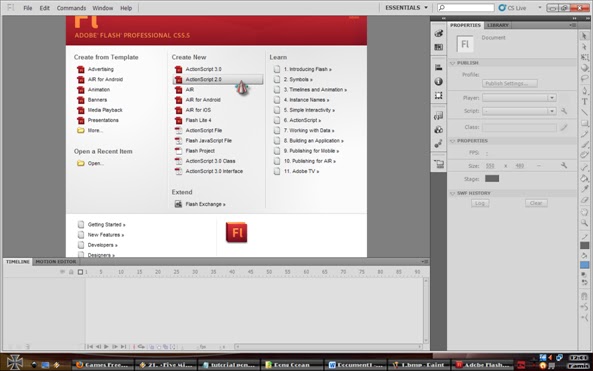593x371 pixels.
Task: Open the collapsed Align panel icon
Action: click(439, 67)
